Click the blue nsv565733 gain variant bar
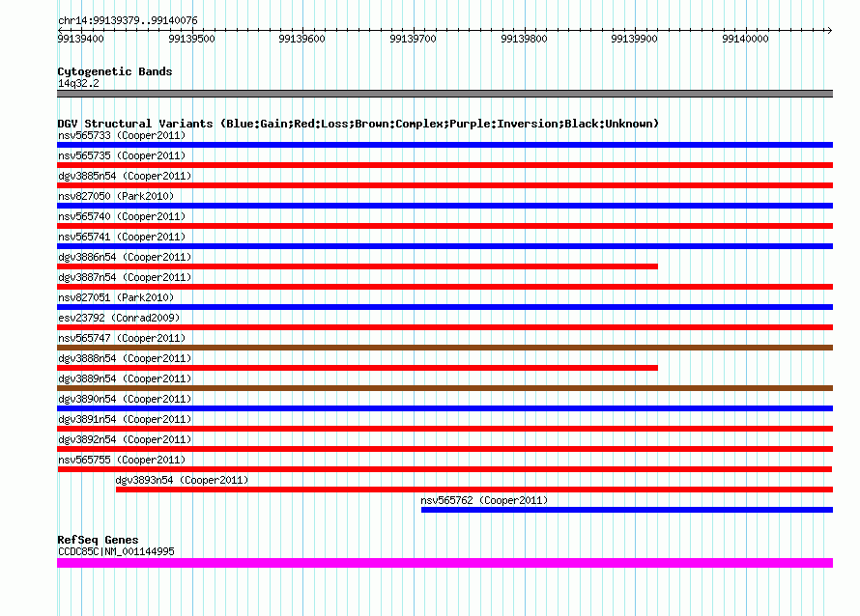Image resolution: width=860 pixels, height=616 pixels. [444, 145]
